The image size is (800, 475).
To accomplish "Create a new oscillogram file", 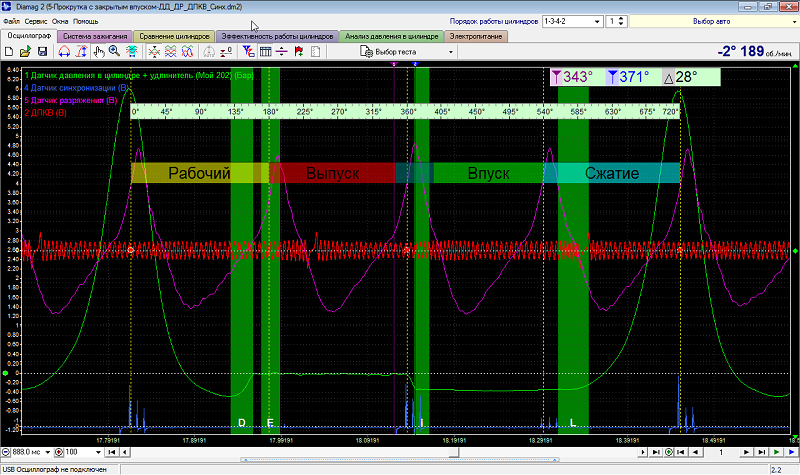I will pyautogui.click(x=9, y=52).
